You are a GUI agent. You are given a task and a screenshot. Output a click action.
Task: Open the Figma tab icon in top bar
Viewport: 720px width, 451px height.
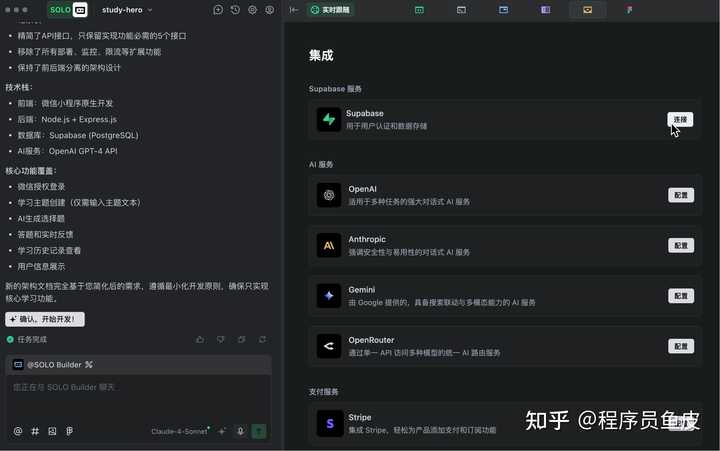(630, 10)
